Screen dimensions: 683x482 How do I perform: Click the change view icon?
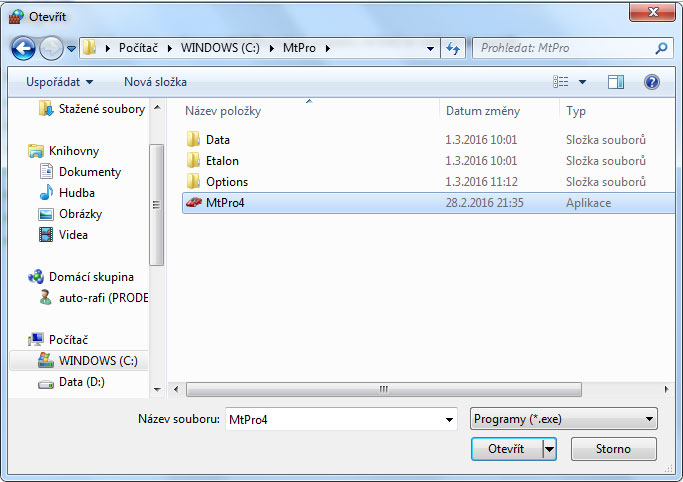coord(561,82)
